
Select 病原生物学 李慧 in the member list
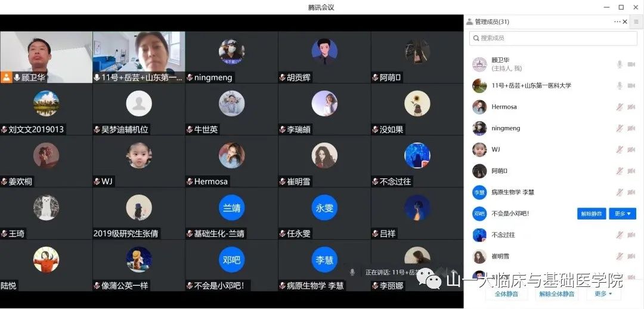512,193
